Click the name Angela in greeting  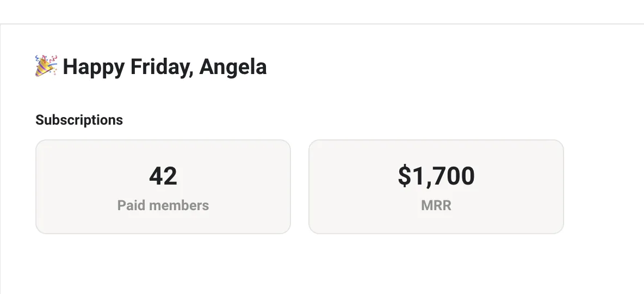(x=233, y=68)
